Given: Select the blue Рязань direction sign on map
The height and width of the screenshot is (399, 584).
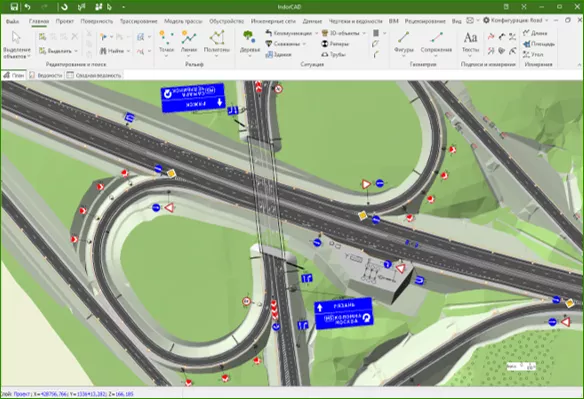Looking at the screenshot, I should (343, 313).
